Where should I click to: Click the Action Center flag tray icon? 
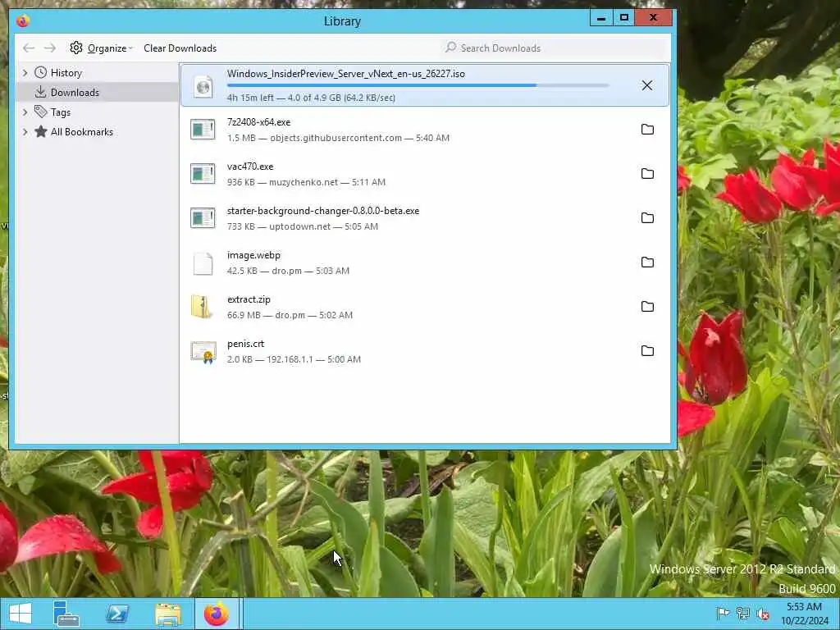click(x=723, y=614)
